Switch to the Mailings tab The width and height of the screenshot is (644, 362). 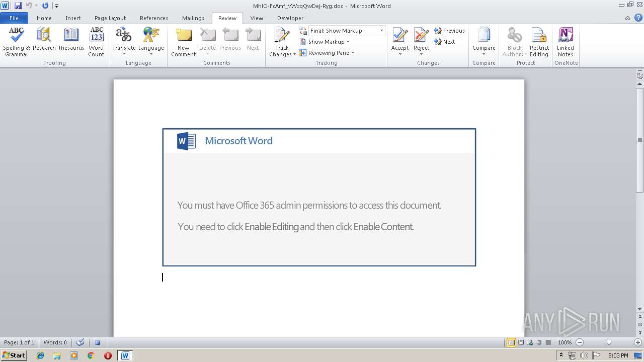pyautogui.click(x=193, y=18)
